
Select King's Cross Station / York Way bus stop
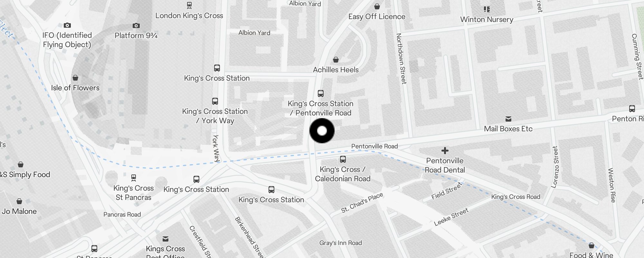[215, 101]
